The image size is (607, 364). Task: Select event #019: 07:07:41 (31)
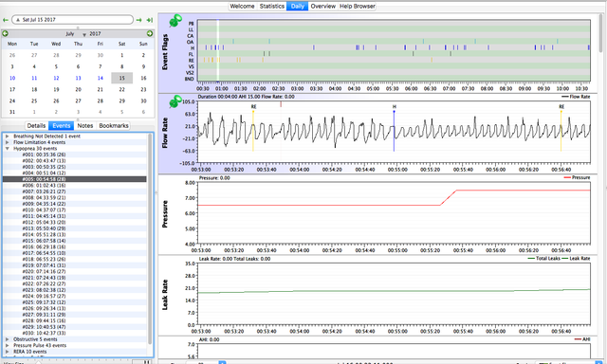coord(75,265)
